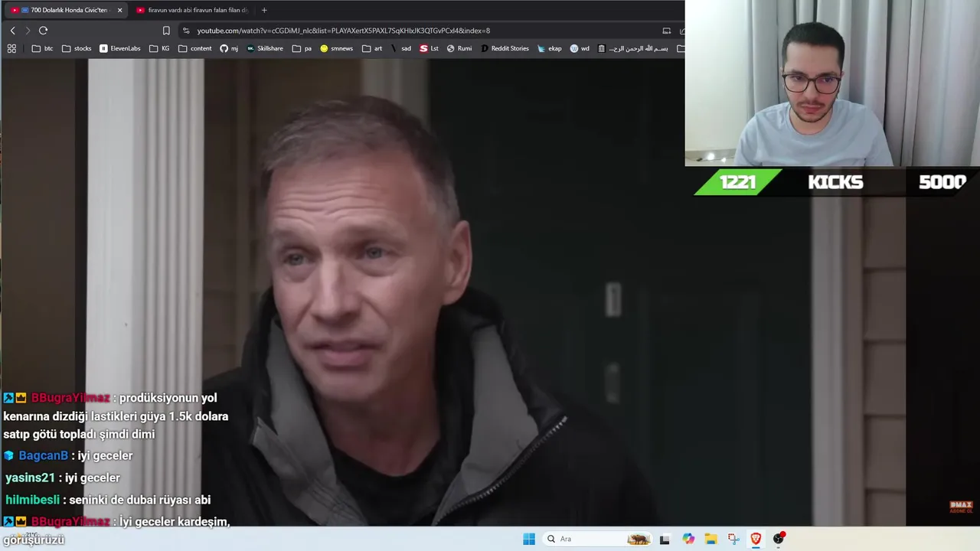Open the ElevenLabs bookmark
Viewport: 980px width, 551px height.
(120, 48)
